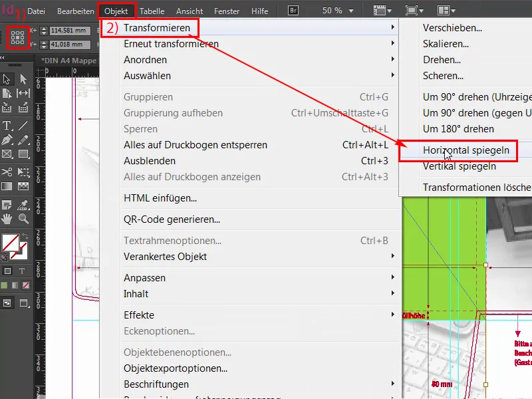Open Adobe Bridge via Br icon
Viewport: 532px width, 399px height.
pyautogui.click(x=293, y=11)
